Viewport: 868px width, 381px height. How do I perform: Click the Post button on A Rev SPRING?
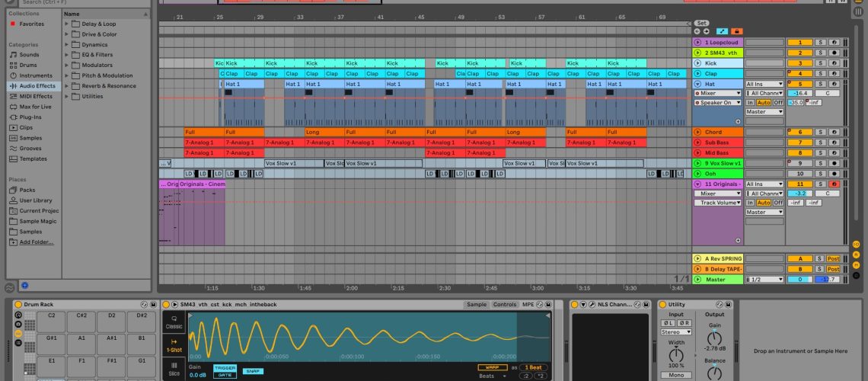(x=833, y=258)
